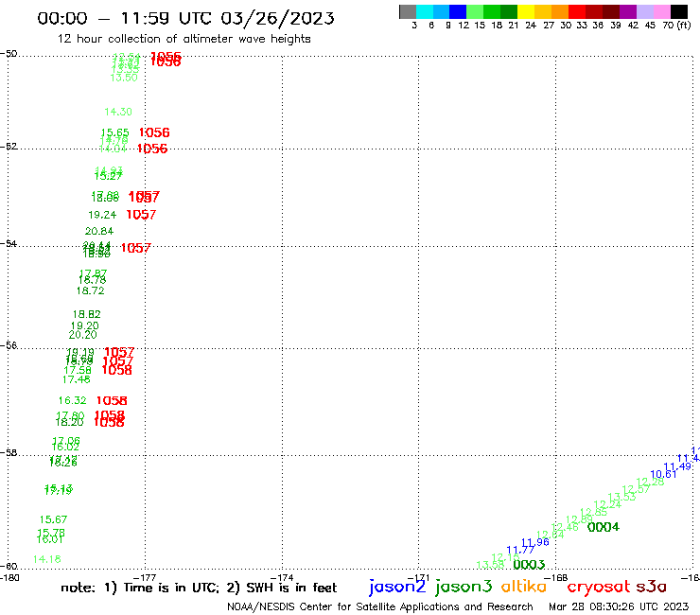Click the altika legend label
700x615 pixels.
tap(524, 587)
